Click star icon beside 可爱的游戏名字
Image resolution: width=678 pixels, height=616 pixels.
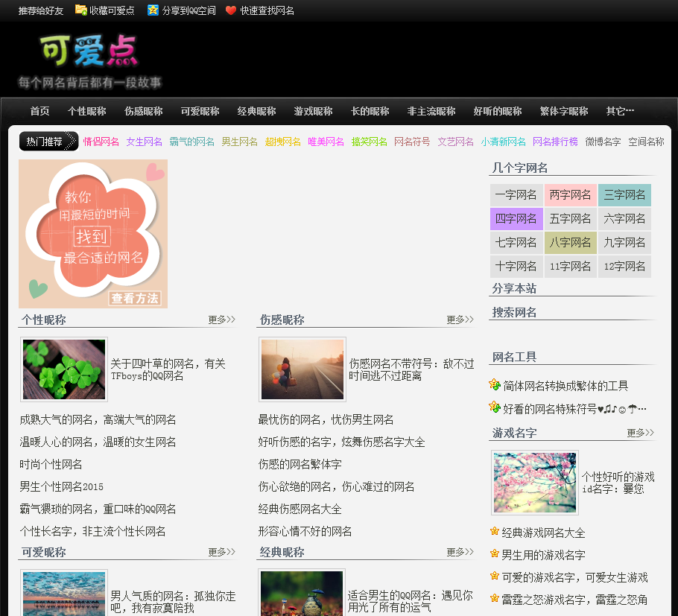click(495, 576)
